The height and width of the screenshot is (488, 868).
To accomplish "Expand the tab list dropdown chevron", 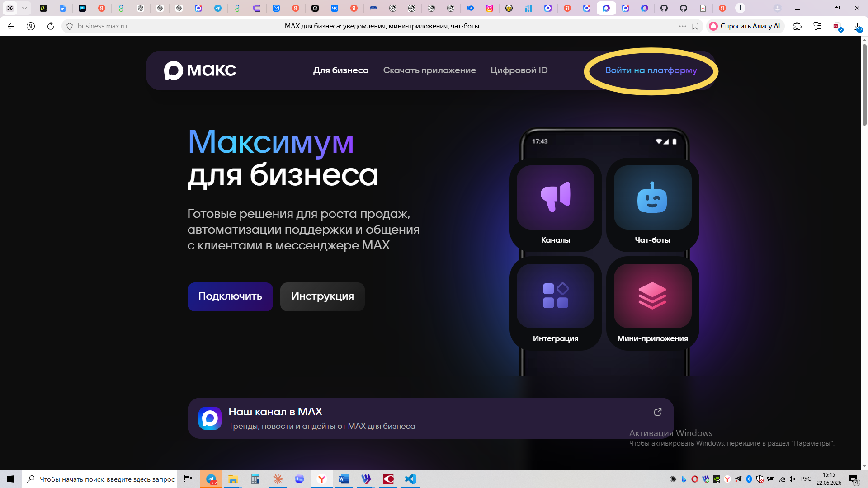I will (24, 8).
